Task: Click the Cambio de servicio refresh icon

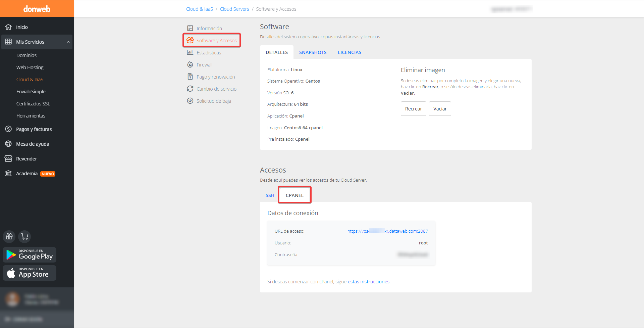Action: [x=190, y=89]
